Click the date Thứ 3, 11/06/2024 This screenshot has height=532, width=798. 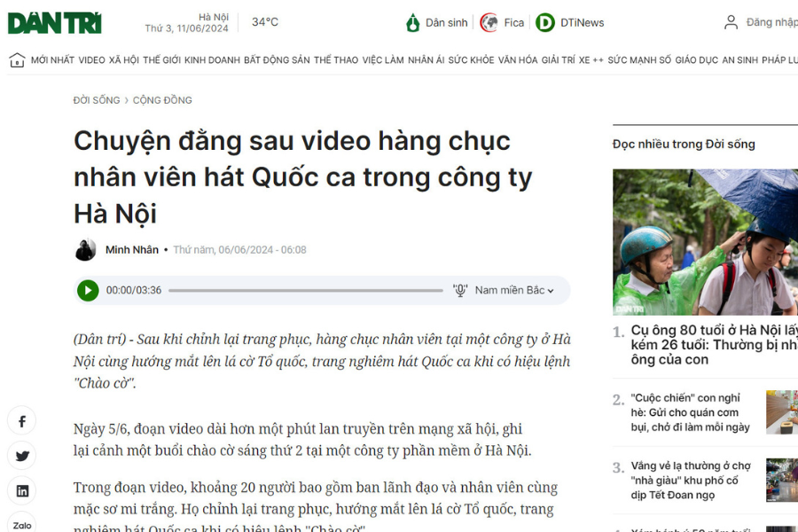pos(187,28)
